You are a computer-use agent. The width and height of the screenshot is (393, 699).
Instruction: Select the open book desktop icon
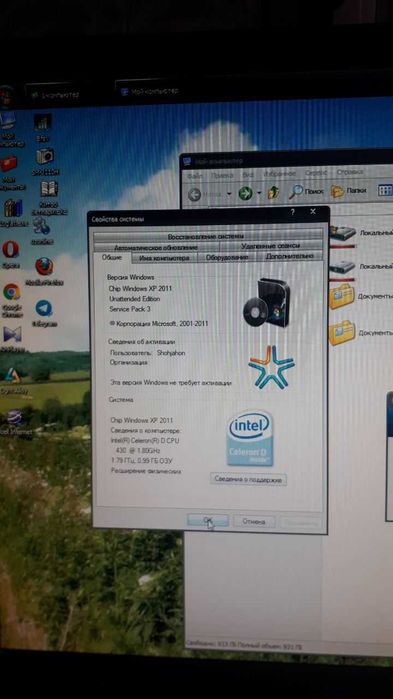coord(49,189)
